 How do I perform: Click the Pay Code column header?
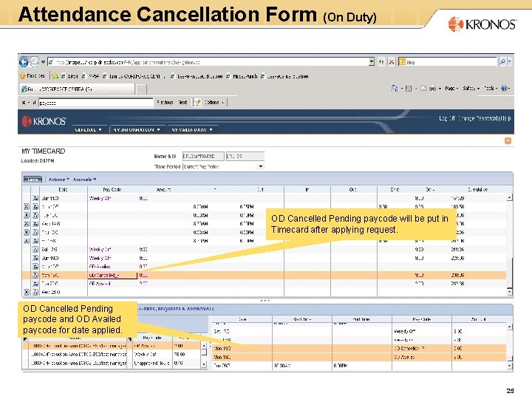click(x=112, y=190)
